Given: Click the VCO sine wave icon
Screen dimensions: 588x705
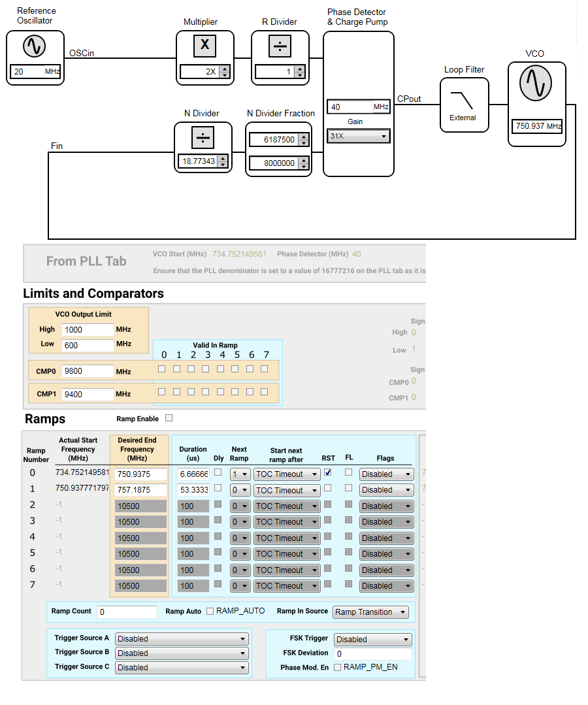Looking at the screenshot, I should (535, 83).
